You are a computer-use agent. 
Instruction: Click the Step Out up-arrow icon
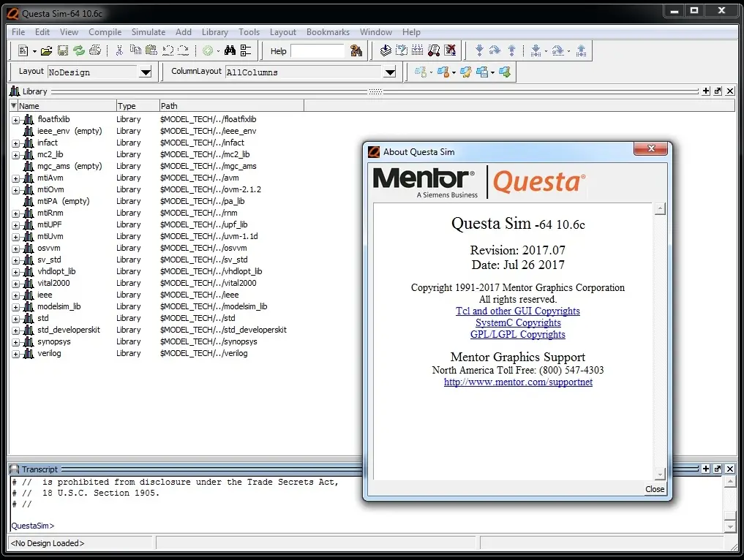tap(511, 50)
